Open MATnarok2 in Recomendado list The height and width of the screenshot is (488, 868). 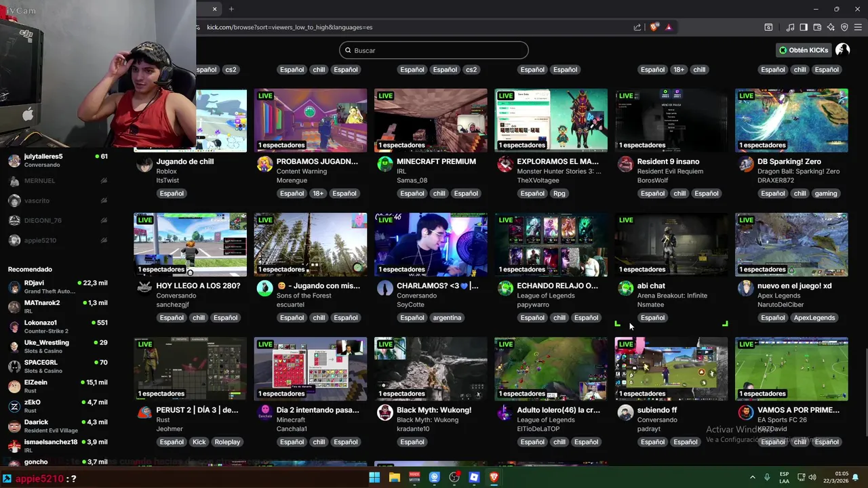58,306
